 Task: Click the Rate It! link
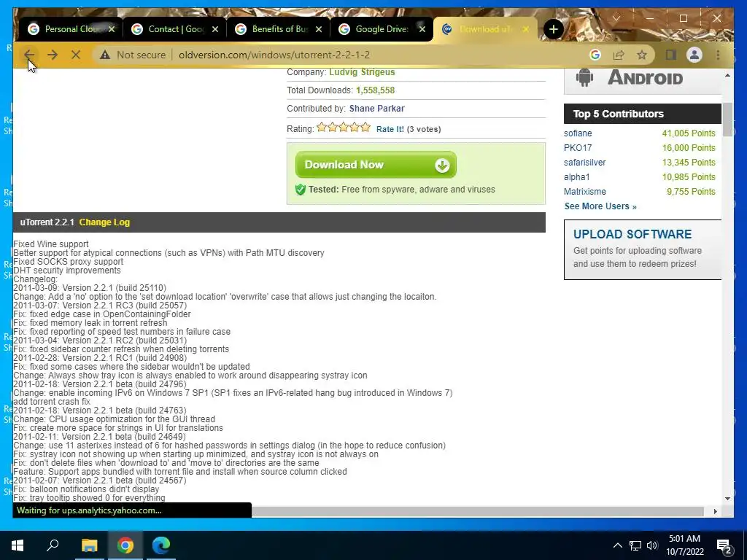[390, 129]
